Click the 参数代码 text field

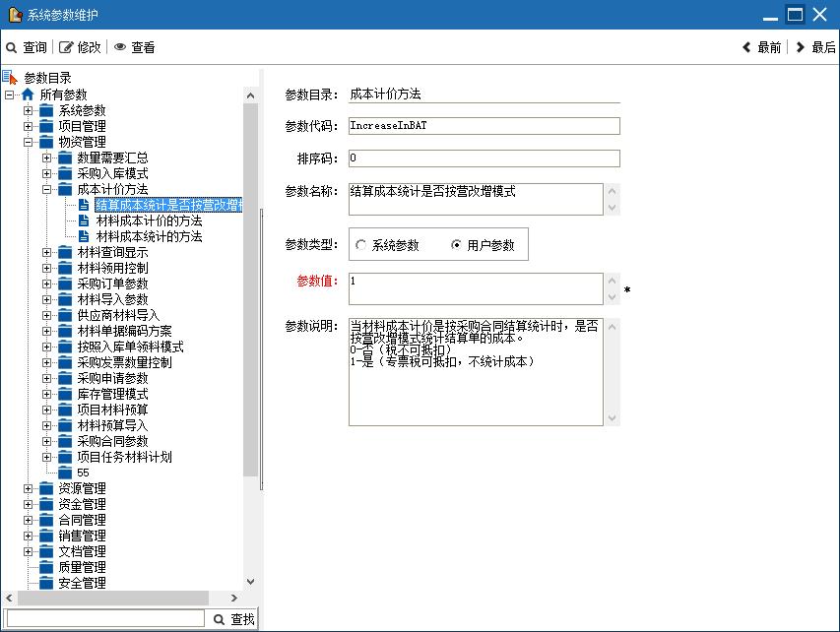pos(484,126)
